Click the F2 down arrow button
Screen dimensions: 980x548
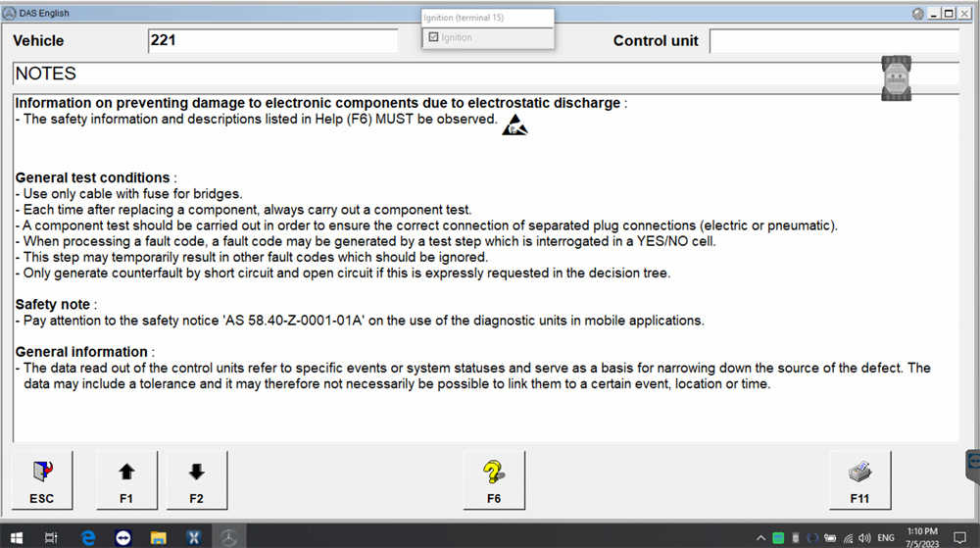click(196, 480)
